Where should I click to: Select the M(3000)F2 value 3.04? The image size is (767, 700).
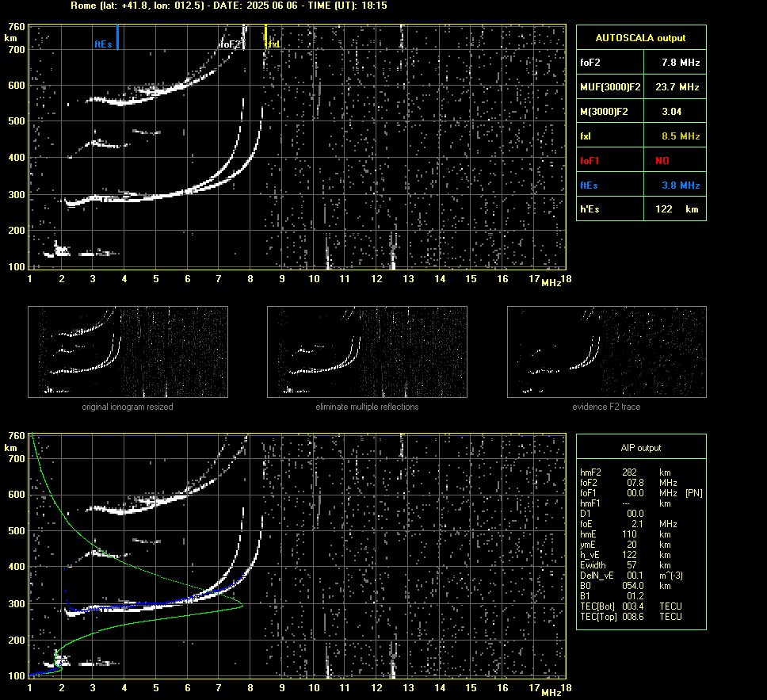click(x=672, y=112)
